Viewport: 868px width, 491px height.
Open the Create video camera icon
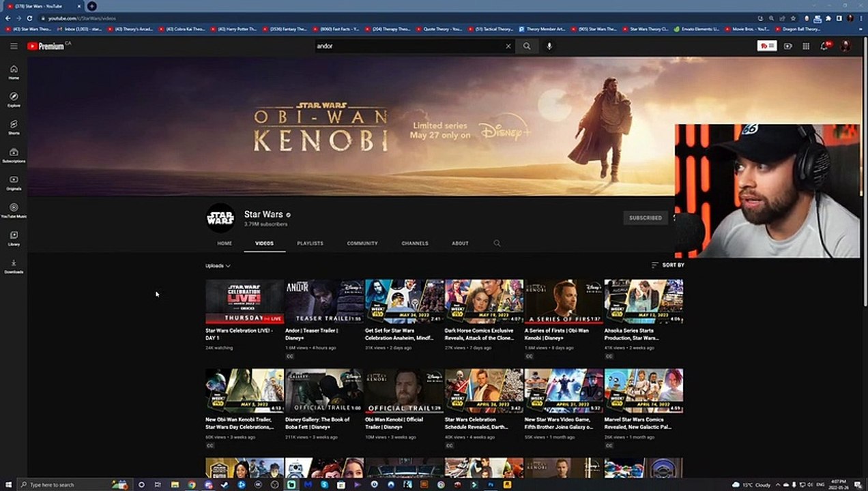point(788,46)
